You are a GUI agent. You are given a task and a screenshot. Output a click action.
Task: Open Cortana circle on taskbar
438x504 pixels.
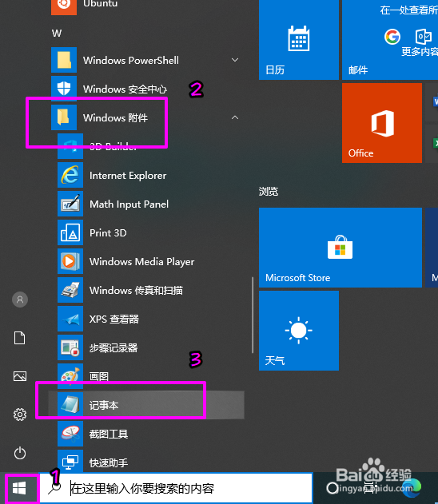(332, 488)
